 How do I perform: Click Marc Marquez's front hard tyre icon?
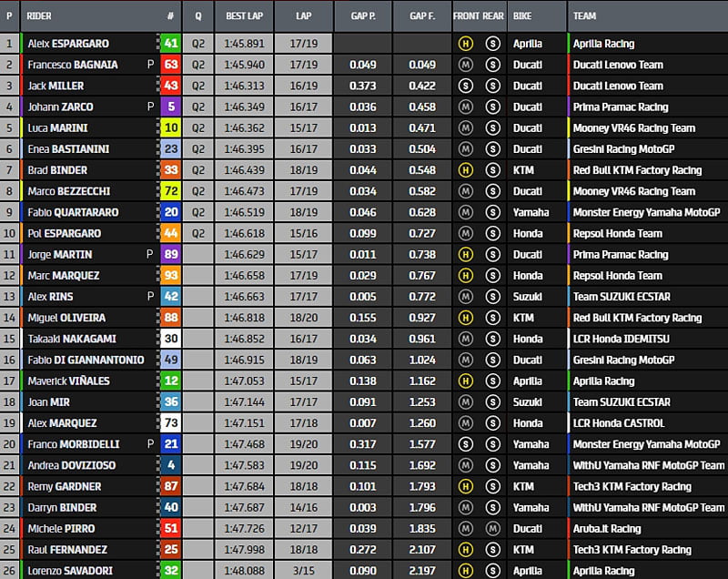coord(465,276)
